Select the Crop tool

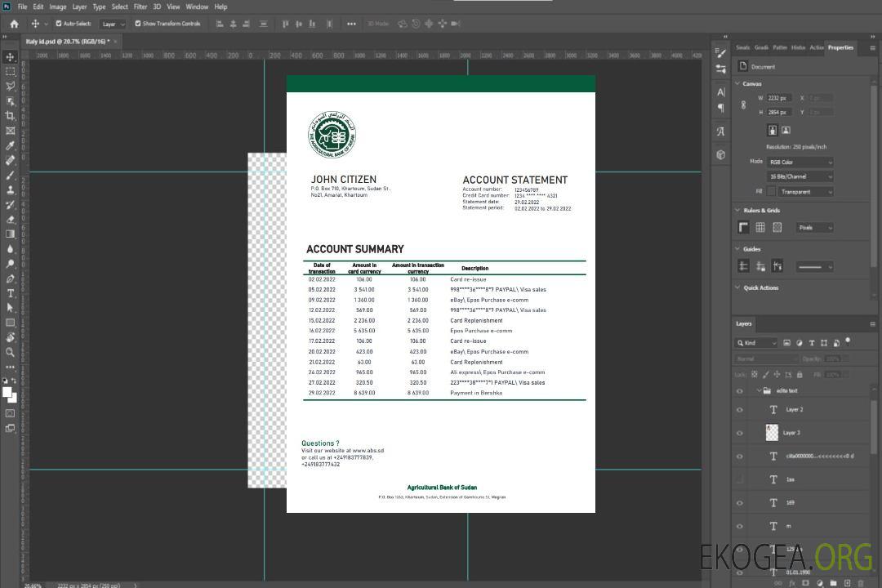[10, 116]
